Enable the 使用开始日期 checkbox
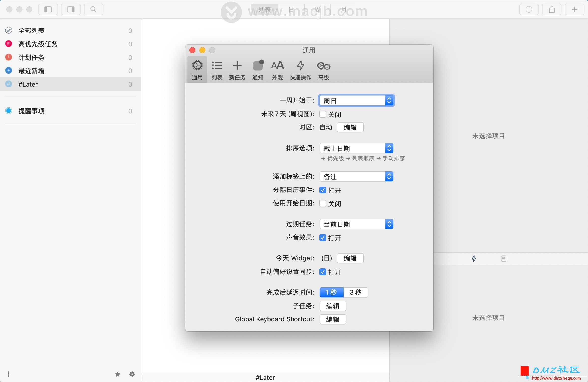The image size is (588, 382). coord(323,203)
